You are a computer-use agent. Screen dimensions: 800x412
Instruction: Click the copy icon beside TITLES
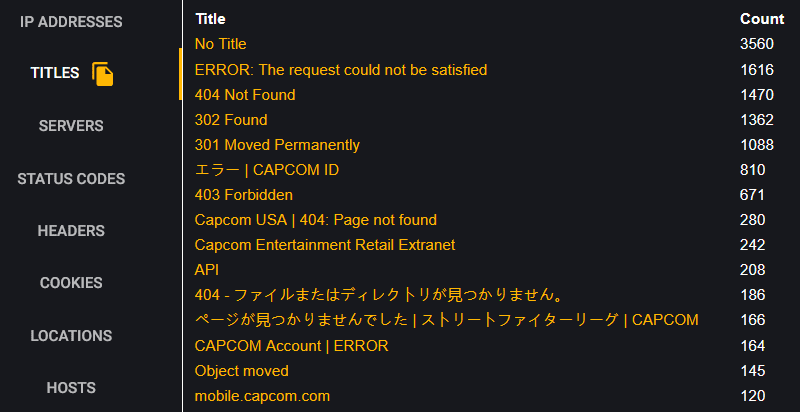[103, 74]
